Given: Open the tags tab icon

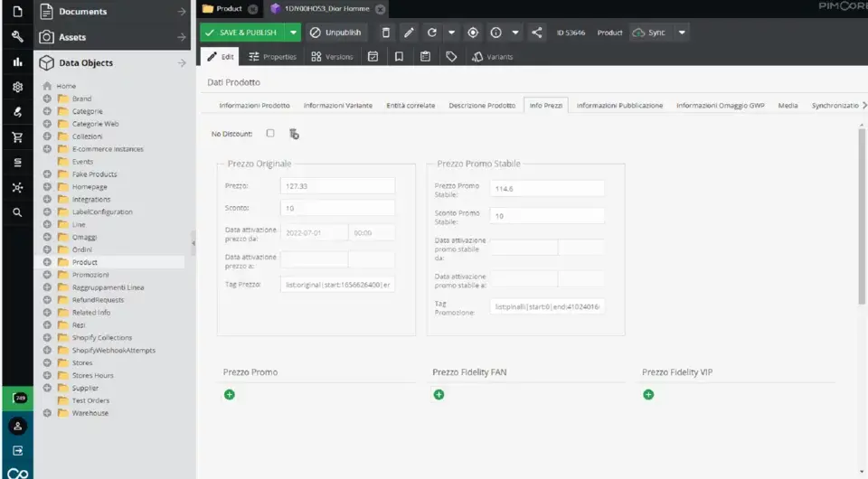Looking at the screenshot, I should (451, 56).
